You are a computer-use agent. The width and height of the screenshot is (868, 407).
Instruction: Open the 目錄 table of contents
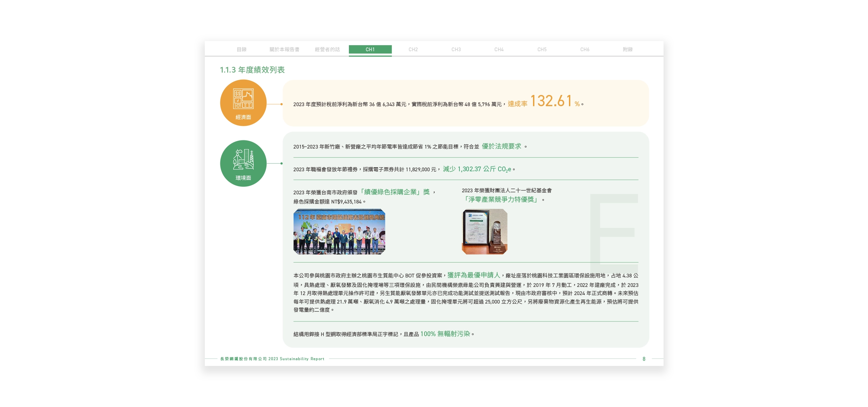[x=242, y=49]
